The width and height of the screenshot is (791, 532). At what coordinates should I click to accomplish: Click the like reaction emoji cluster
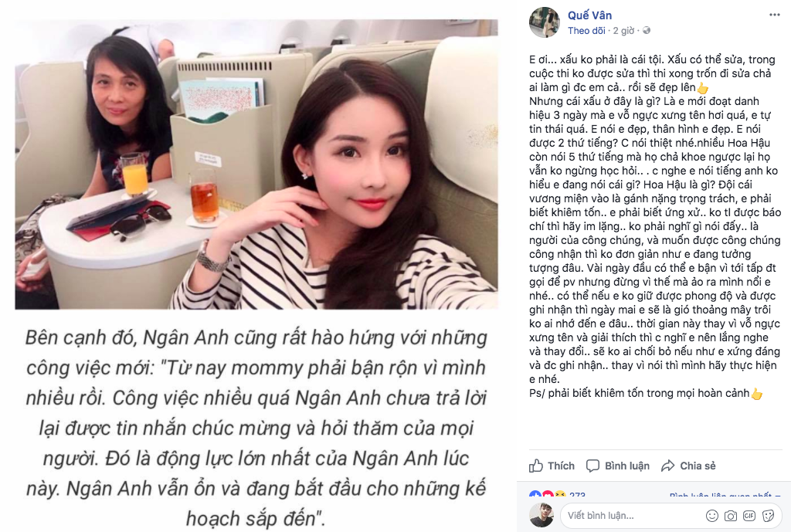548,495
